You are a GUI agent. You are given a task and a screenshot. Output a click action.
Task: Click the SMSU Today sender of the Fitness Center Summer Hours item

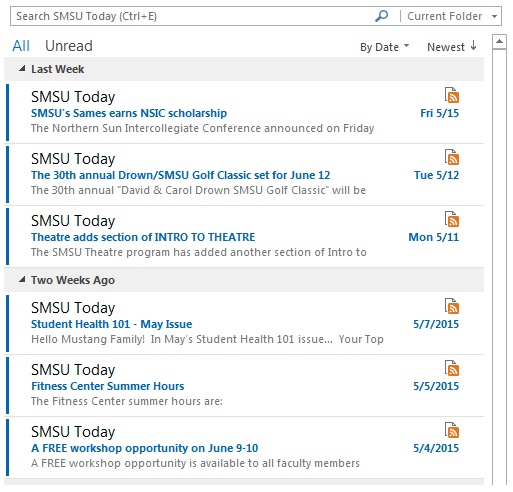tap(73, 370)
